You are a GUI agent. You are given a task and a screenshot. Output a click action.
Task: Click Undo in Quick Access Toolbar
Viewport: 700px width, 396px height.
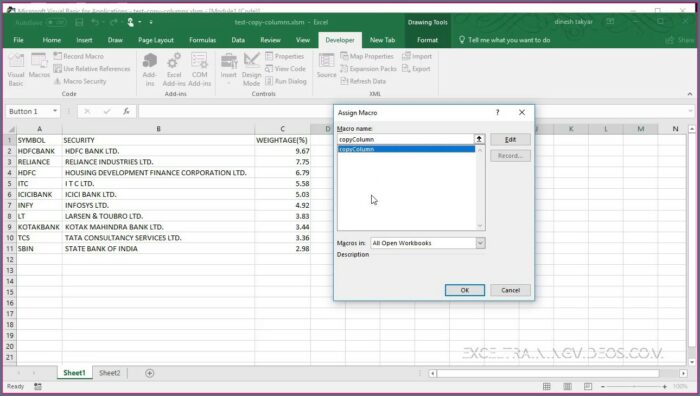[x=95, y=22]
